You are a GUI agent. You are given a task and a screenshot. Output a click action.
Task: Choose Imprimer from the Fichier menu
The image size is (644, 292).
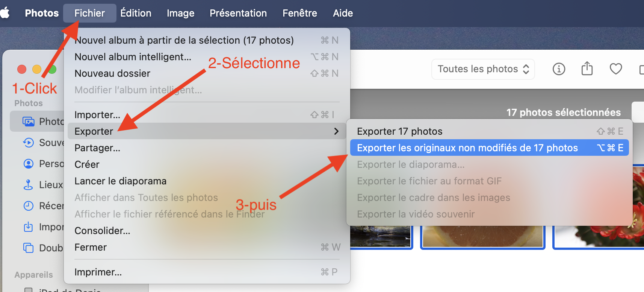pyautogui.click(x=98, y=272)
